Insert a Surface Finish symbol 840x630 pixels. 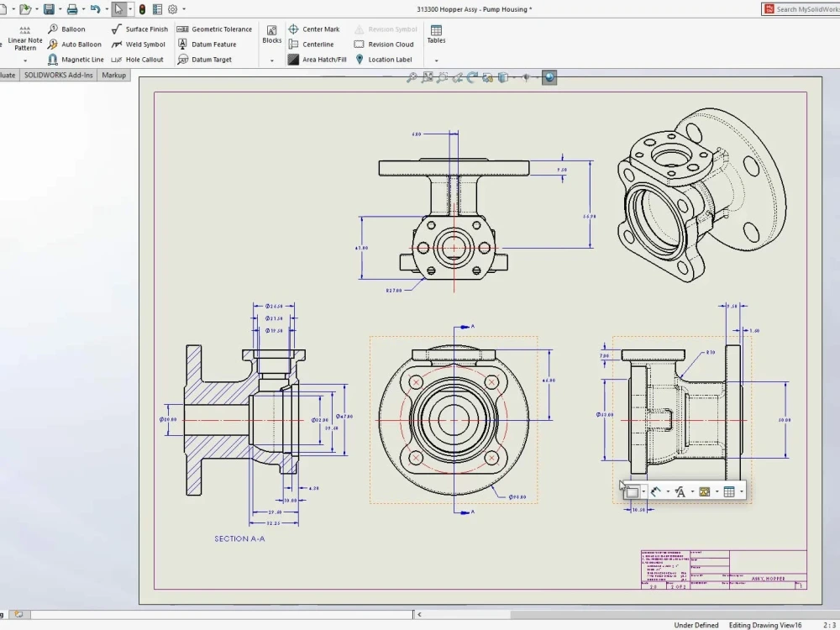click(x=139, y=29)
